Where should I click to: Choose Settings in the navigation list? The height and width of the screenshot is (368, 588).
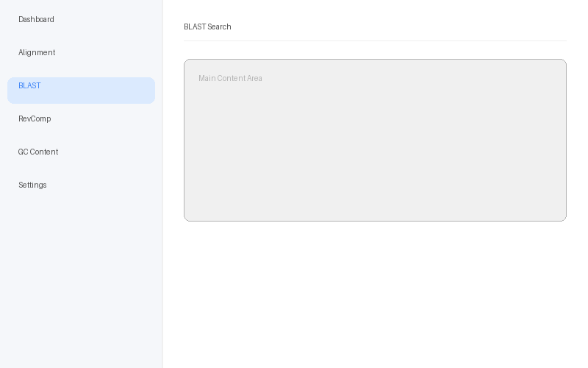[32, 185]
